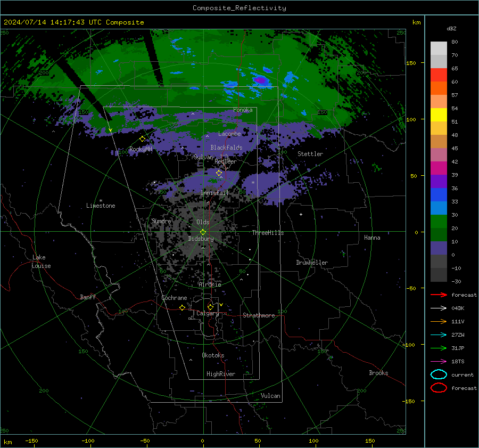The width and height of the screenshot is (479, 448).
Task: Click the Brooks city label
Action: pyautogui.click(x=378, y=373)
